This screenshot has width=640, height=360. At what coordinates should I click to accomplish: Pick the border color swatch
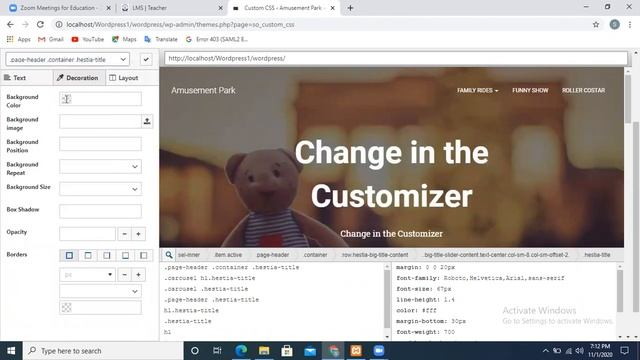coord(67,307)
